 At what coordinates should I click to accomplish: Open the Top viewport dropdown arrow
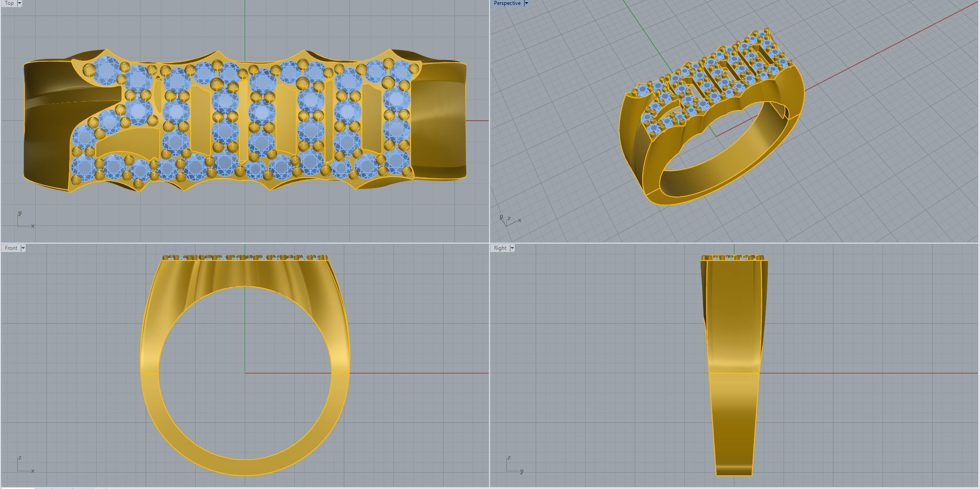[x=20, y=3]
